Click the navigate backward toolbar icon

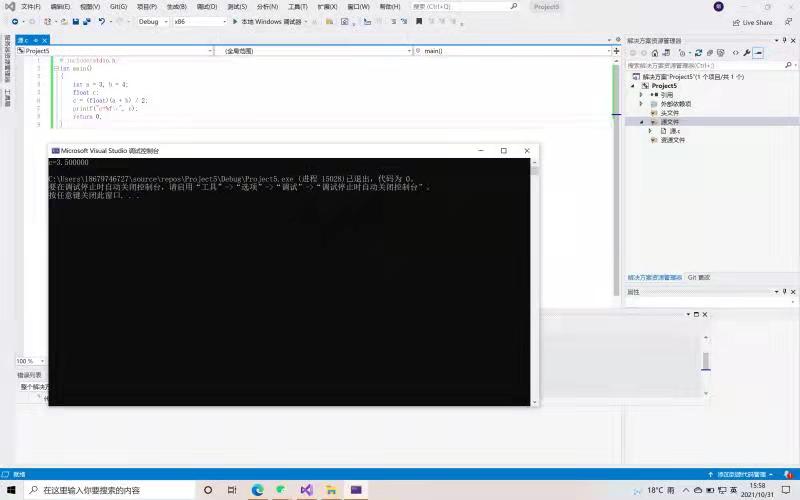point(15,21)
